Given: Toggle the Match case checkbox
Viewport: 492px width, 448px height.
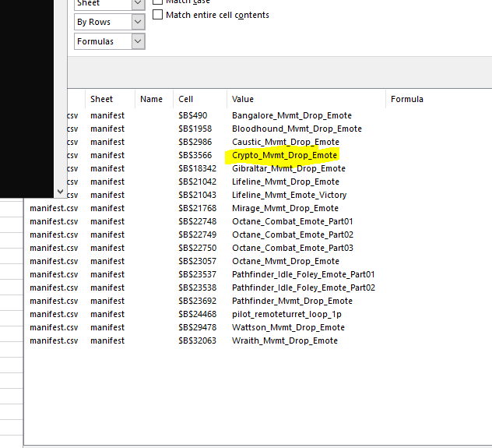Looking at the screenshot, I should [159, 2].
